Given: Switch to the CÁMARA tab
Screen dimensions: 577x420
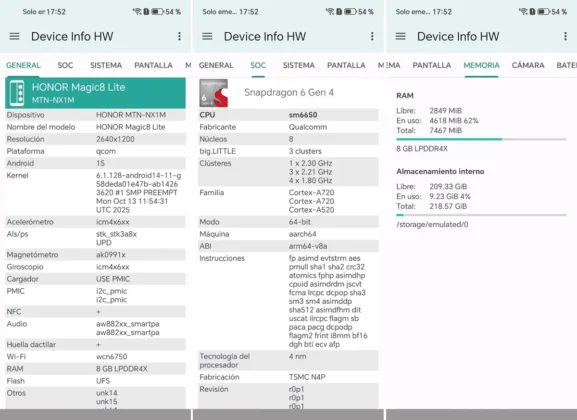Looking at the screenshot, I should click(528, 65).
